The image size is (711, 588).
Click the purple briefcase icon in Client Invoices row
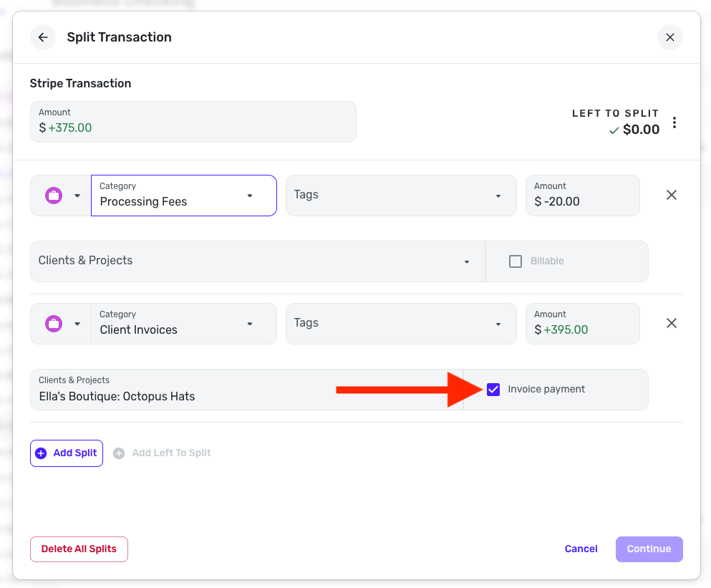[54, 324]
